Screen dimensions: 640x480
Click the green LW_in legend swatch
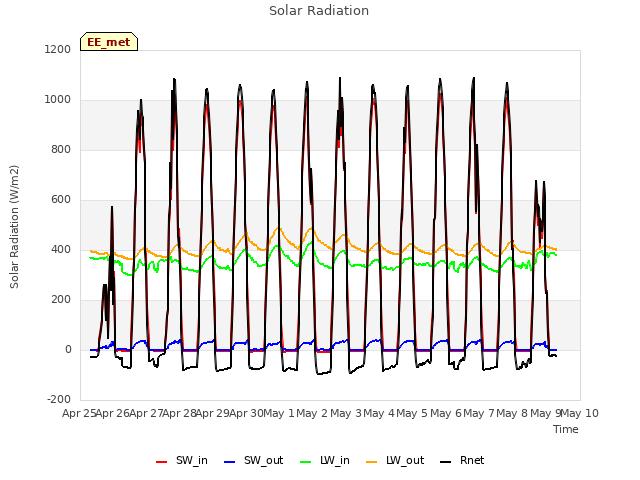305,462
